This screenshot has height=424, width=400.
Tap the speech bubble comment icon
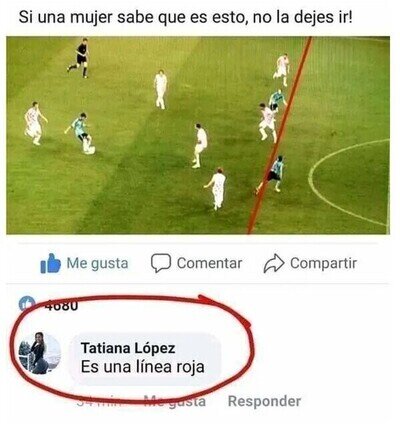coord(161,263)
